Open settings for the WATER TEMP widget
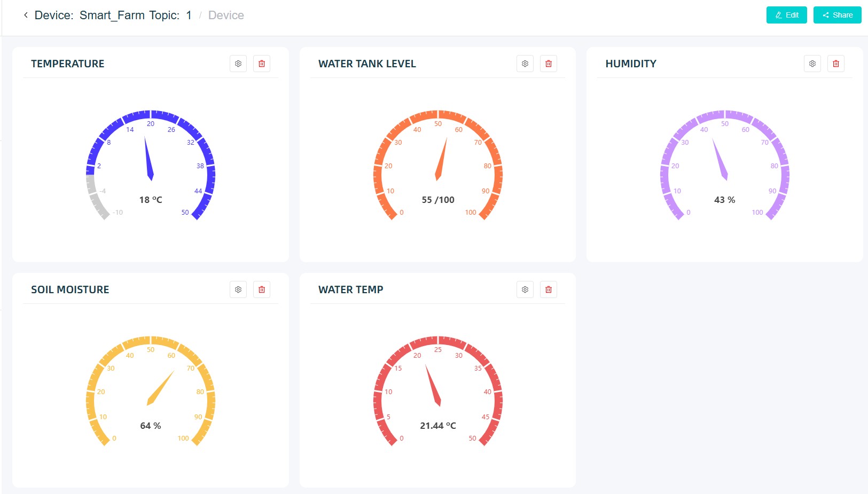The height and width of the screenshot is (494, 868). [525, 289]
